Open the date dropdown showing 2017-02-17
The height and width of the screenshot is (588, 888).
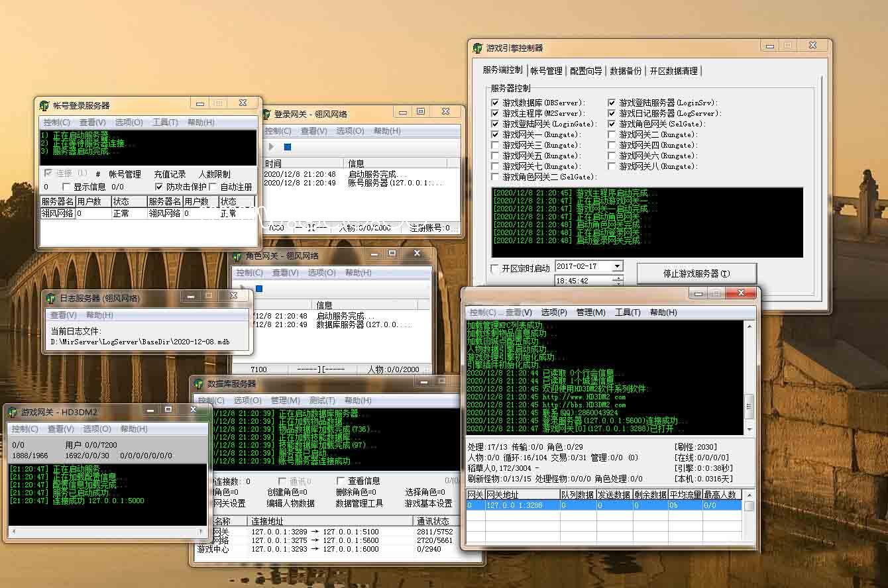617,266
